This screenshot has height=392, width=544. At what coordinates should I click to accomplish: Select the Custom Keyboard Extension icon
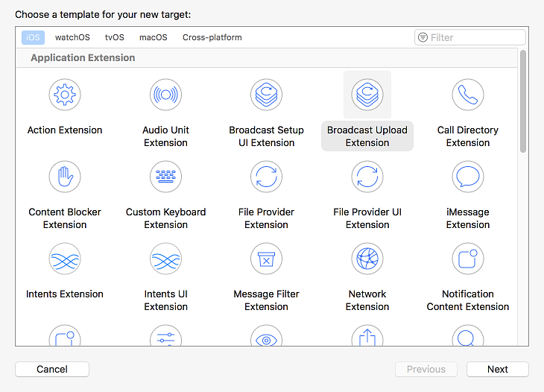[165, 177]
